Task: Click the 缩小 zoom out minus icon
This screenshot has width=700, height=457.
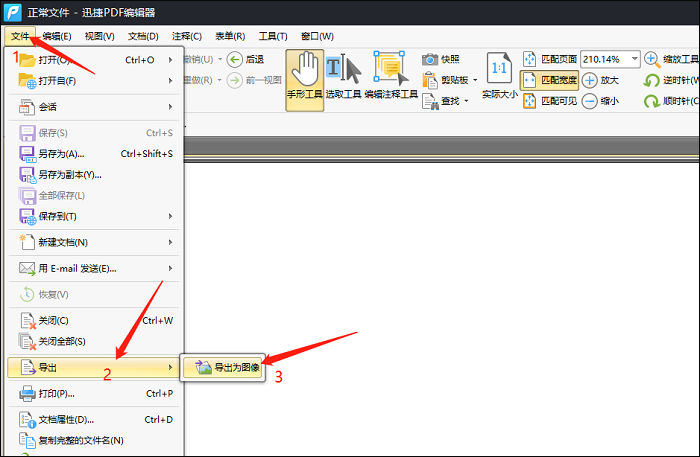Action: tap(590, 101)
